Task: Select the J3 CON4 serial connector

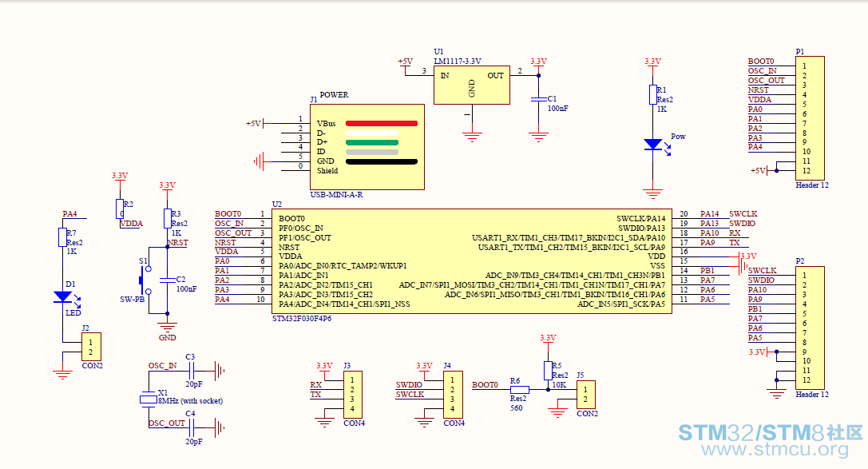Action: pyautogui.click(x=353, y=395)
